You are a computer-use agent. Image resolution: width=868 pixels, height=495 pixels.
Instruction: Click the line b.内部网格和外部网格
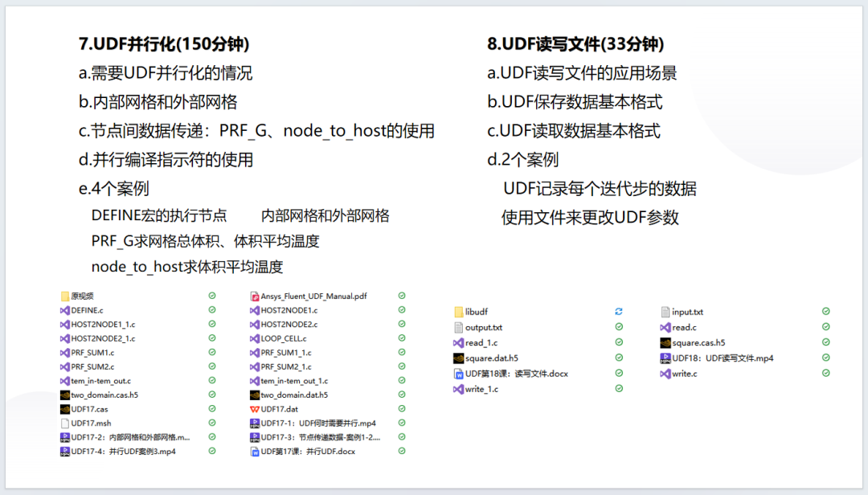pos(158,102)
